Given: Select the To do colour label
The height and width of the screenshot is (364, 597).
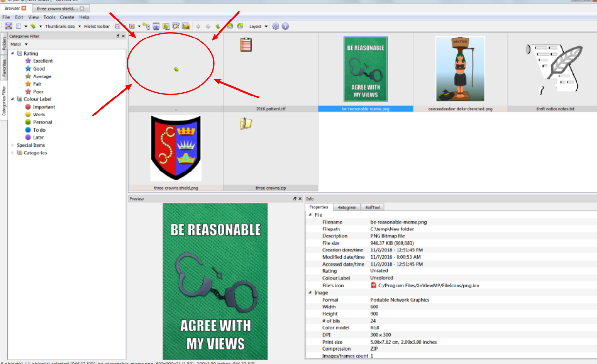Looking at the screenshot, I should coord(35,130).
